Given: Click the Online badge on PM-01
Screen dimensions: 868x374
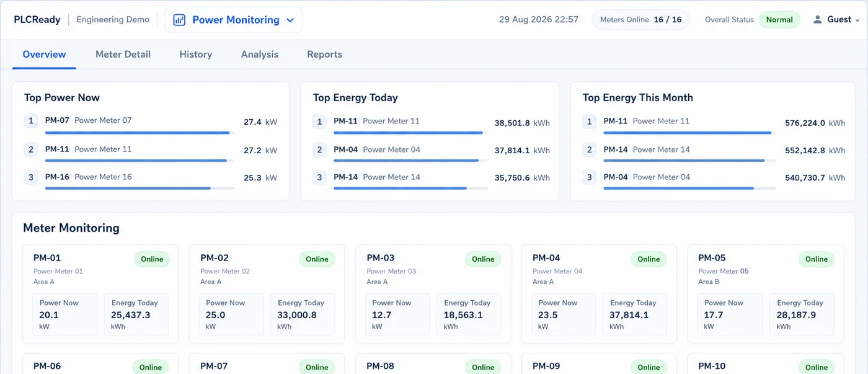Looking at the screenshot, I should click(152, 259).
